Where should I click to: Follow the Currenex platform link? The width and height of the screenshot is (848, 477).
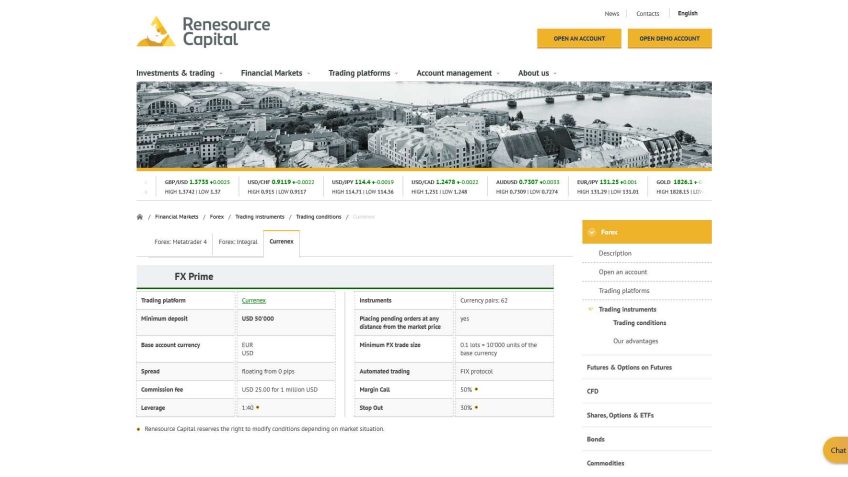pos(254,300)
